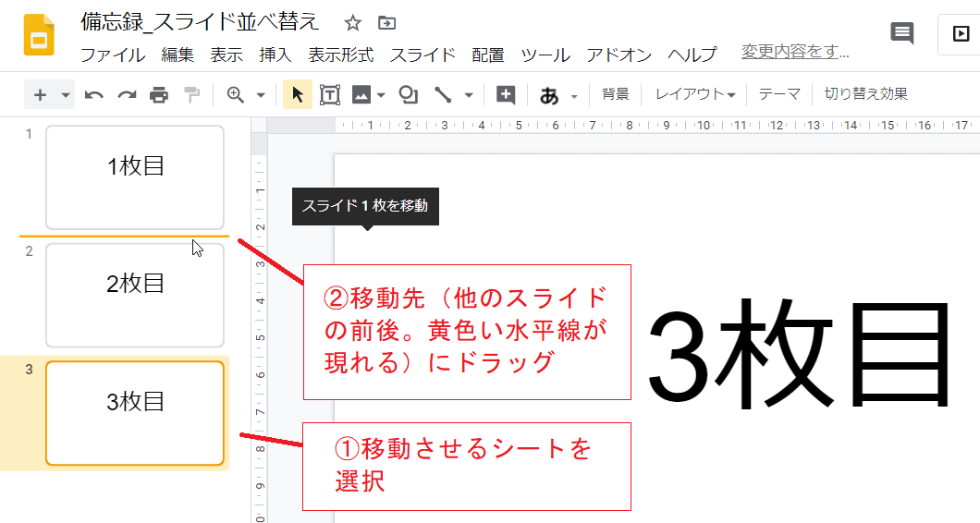The width and height of the screenshot is (980, 523).
Task: Click the insert image icon
Action: coord(361,95)
